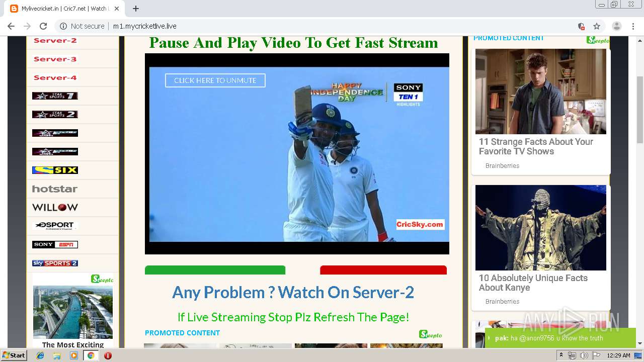Viewport: 644px width, 362px height.
Task: Open the Sony ESPN channel logo
Action: pos(55,244)
